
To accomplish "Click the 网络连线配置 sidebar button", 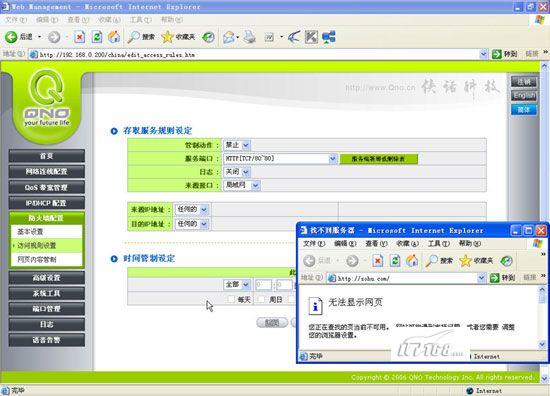I will click(x=47, y=172).
